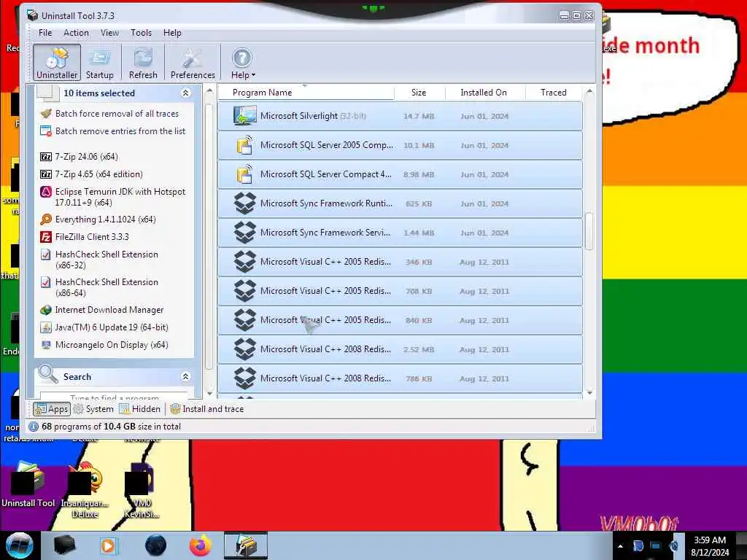Screen dimensions: 747x560
Task: Collapse the Search panel
Action: (185, 377)
